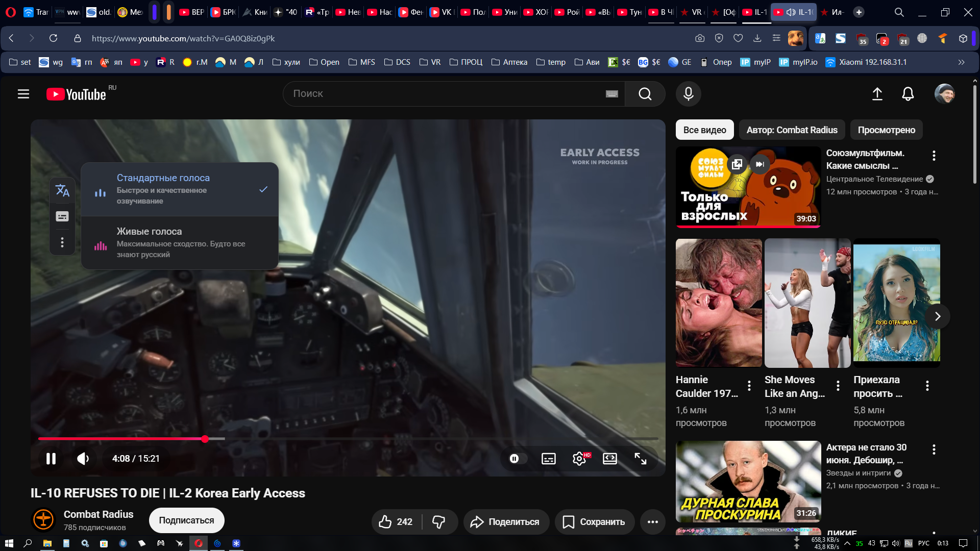Open a new browser tab
The height and width of the screenshot is (551, 980).
tap(859, 12)
